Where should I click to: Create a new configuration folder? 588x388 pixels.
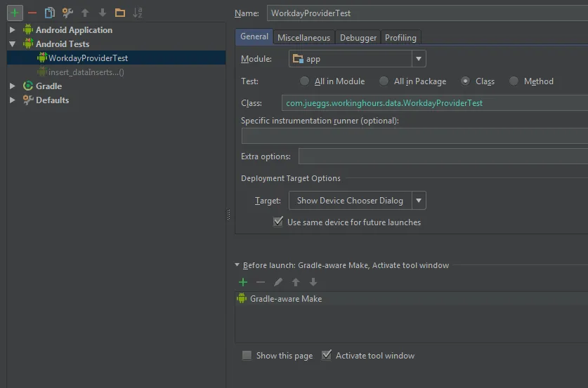click(120, 13)
